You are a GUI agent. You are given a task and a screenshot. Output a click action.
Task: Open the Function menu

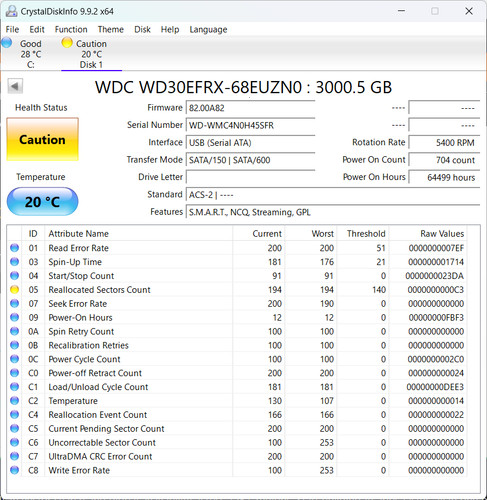(x=71, y=29)
